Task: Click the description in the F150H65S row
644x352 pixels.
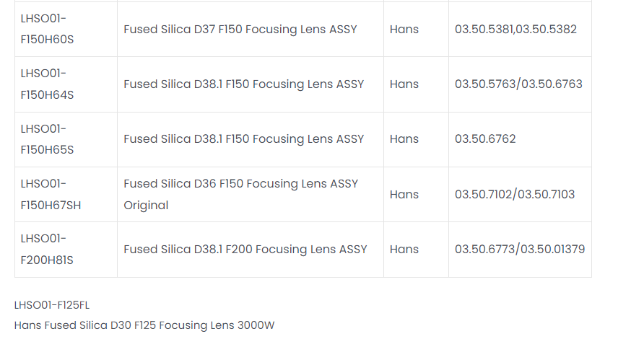Action: 243,139
